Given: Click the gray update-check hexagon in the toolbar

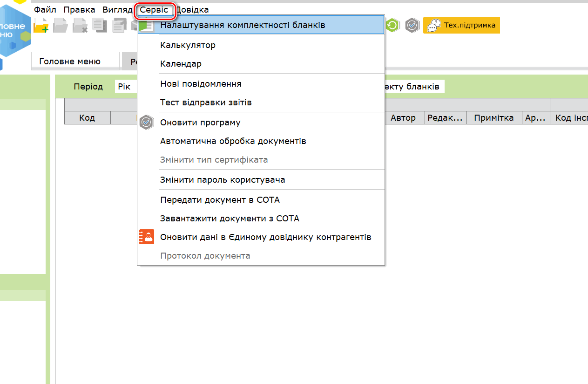Looking at the screenshot, I should click(412, 25).
